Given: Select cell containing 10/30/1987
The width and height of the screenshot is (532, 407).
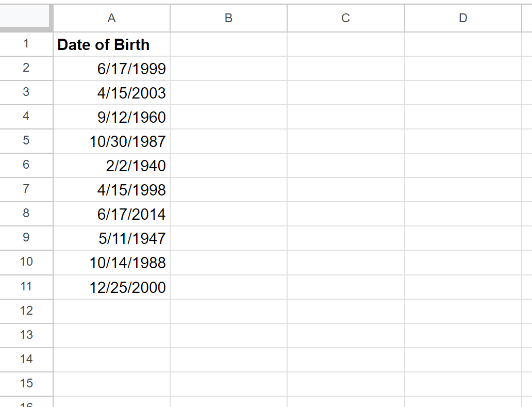Looking at the screenshot, I should click(x=112, y=141).
